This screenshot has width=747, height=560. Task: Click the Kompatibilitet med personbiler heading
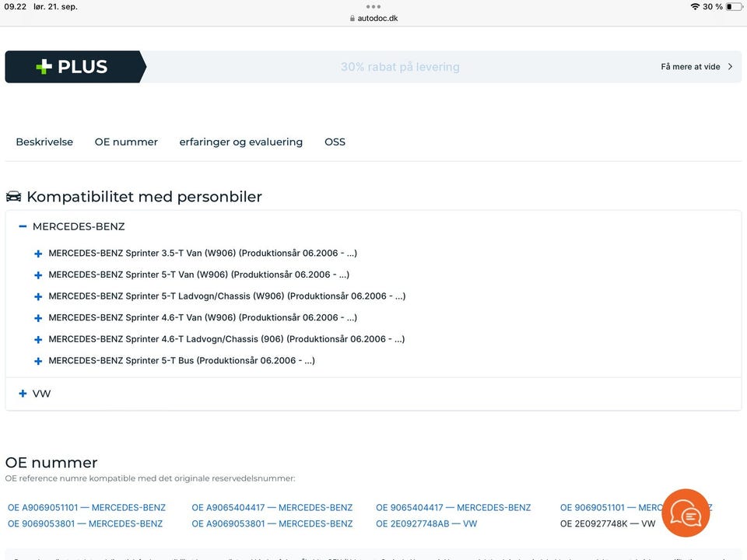click(145, 196)
